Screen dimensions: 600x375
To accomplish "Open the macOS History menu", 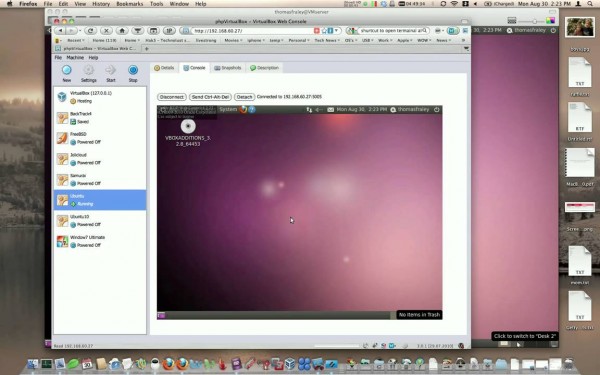I will pyautogui.click(x=101, y=4).
